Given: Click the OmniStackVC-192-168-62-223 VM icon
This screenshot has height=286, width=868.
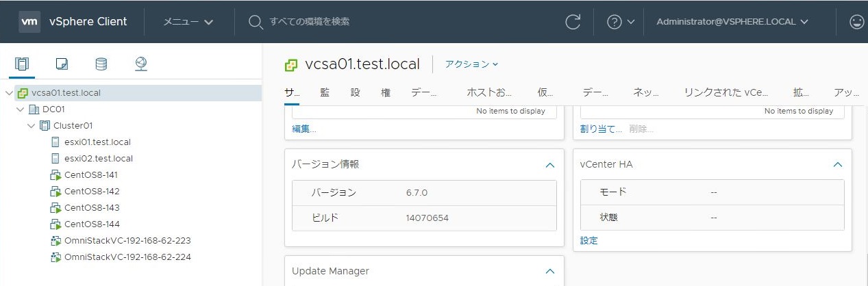Looking at the screenshot, I should click(x=56, y=241).
